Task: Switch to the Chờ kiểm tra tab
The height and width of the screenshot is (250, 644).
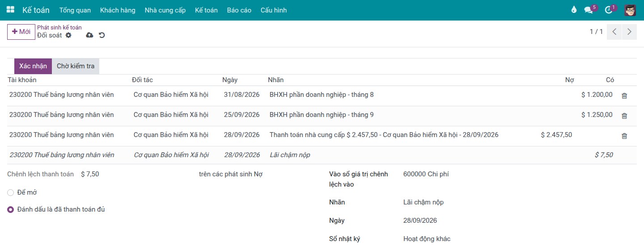Action: (x=76, y=66)
